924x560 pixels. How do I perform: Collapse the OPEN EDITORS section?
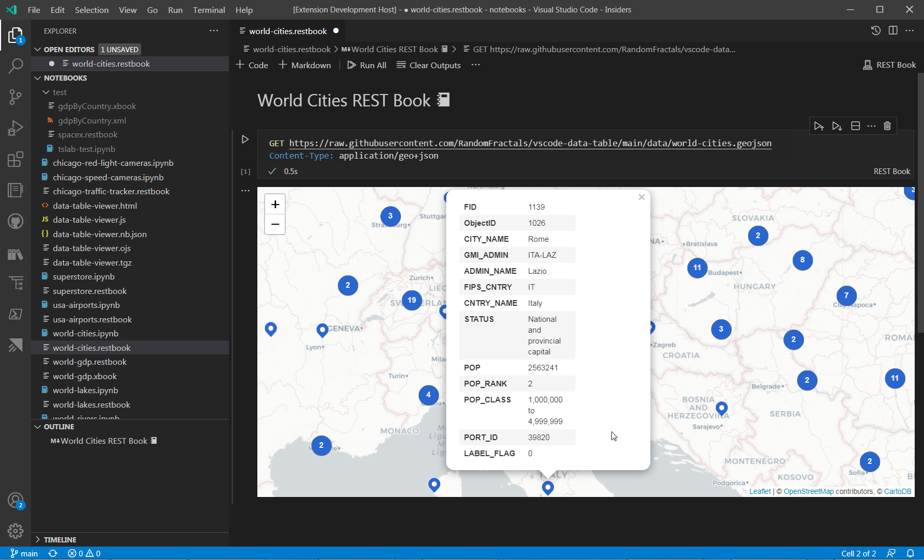37,49
